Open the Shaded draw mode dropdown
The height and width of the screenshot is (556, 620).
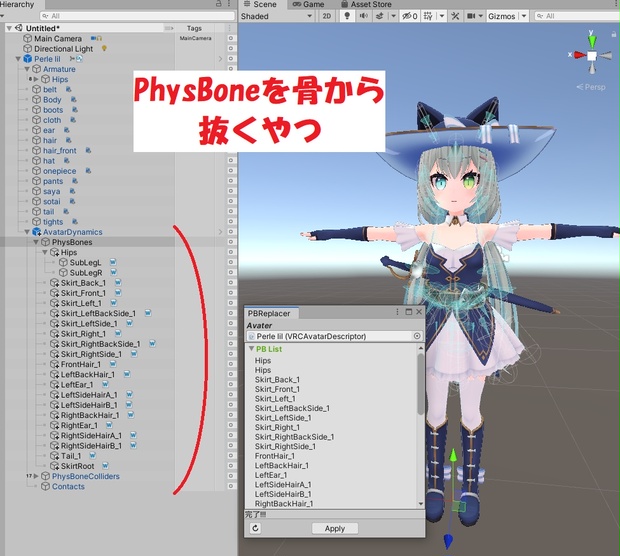pyautogui.click(x=277, y=16)
